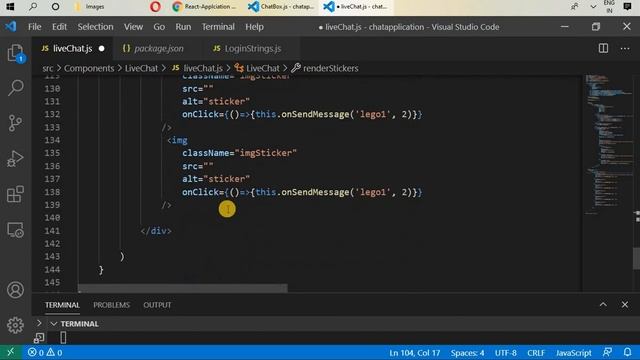Open the Help menu
Image resolution: width=640 pixels, height=360 pixels.
tap(254, 27)
